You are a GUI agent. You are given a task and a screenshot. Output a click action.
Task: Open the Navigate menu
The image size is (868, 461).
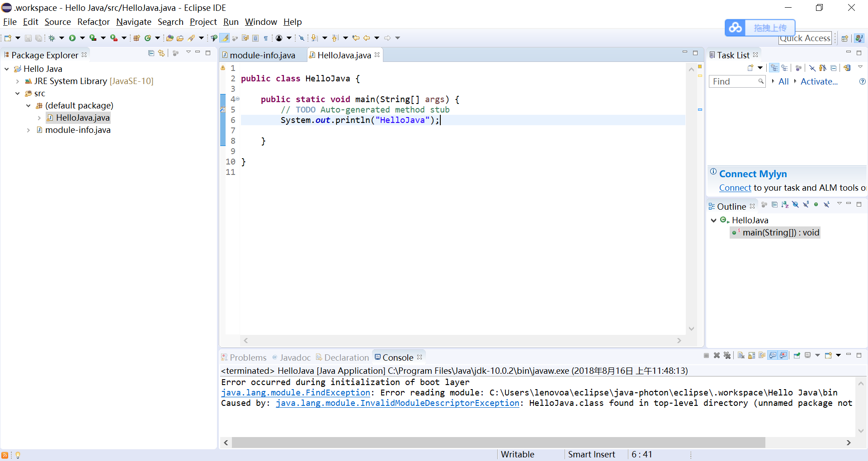[x=133, y=22]
